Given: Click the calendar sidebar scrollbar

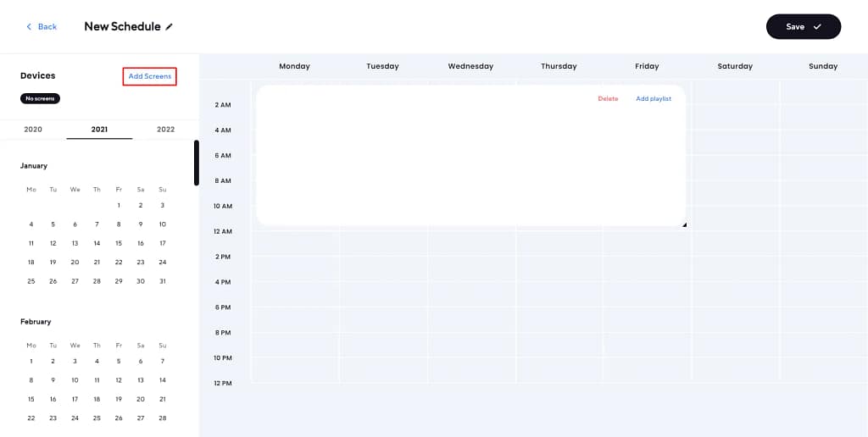Looking at the screenshot, I should coord(197,163).
